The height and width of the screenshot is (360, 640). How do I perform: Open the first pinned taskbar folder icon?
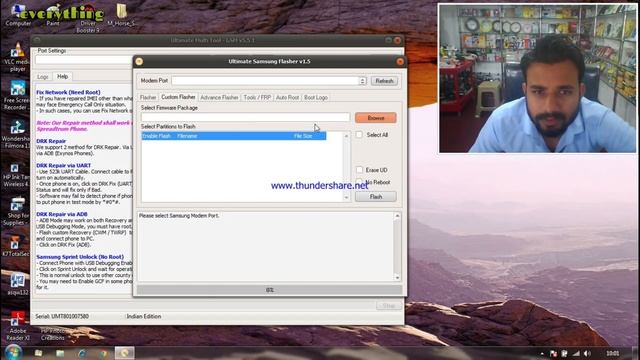pyautogui.click(x=38, y=353)
